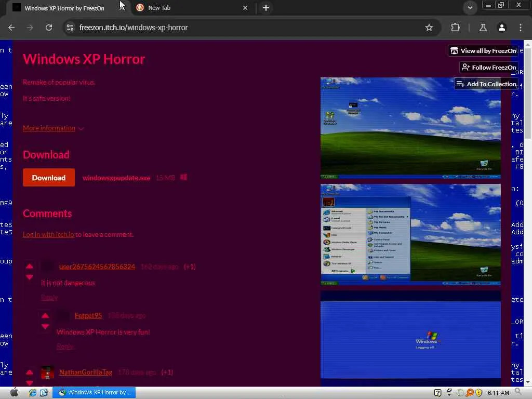This screenshot has height=399, width=532.
Task: Reply to the 'it is not dangerous' comment
Action: [49, 298]
